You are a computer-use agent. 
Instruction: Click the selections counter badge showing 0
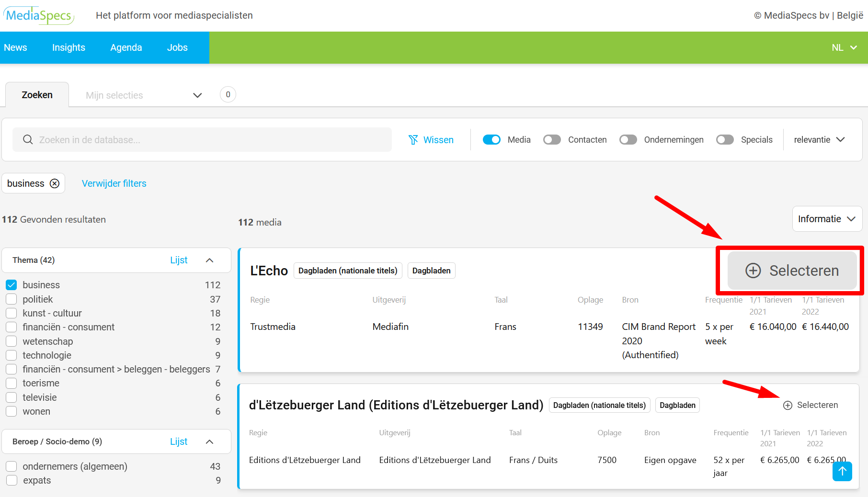[228, 95]
